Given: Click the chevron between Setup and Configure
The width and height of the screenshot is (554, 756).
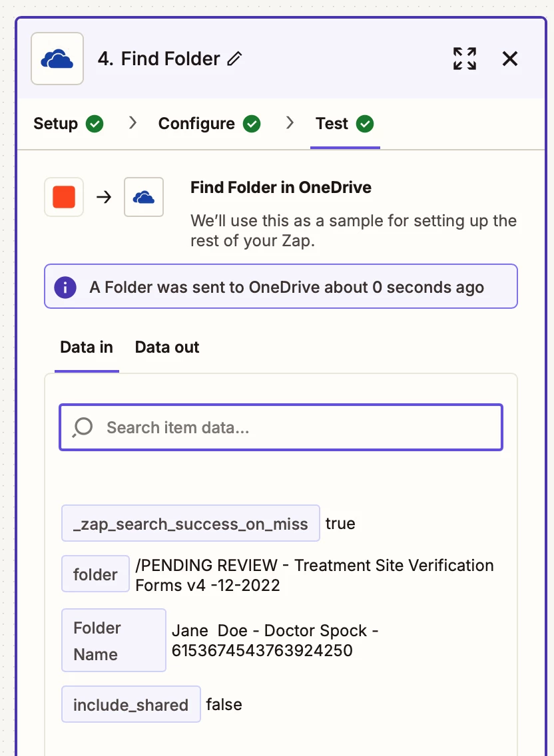Looking at the screenshot, I should point(133,123).
